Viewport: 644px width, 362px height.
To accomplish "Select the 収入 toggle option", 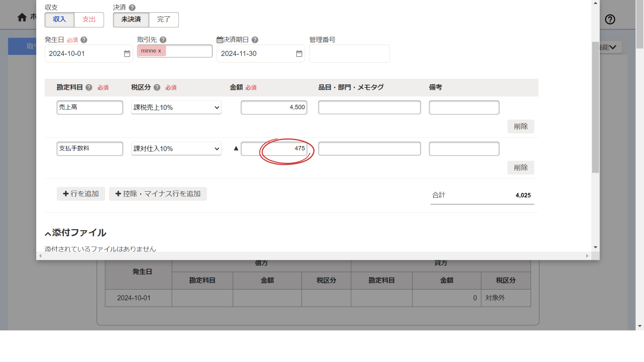I will tap(60, 20).
